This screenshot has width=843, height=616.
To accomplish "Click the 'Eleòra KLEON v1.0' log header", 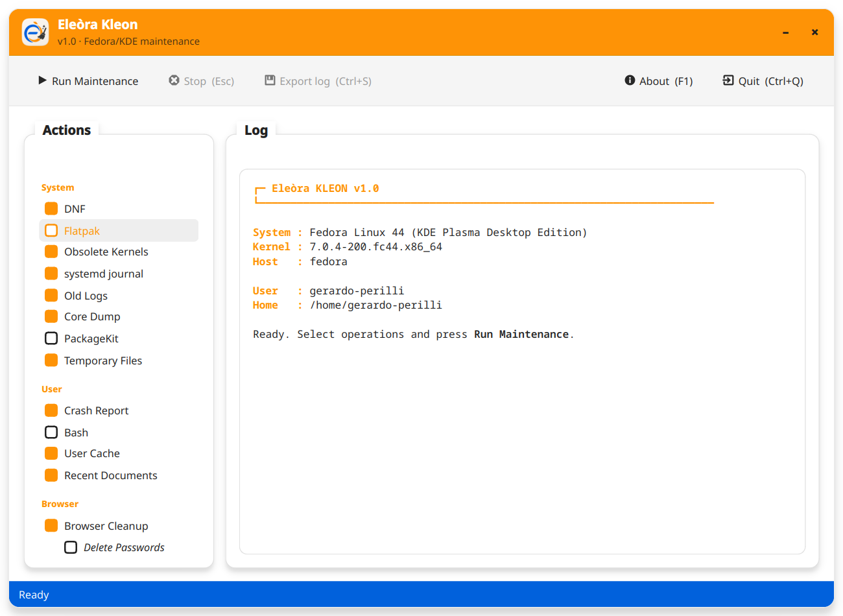I will pyautogui.click(x=325, y=189).
